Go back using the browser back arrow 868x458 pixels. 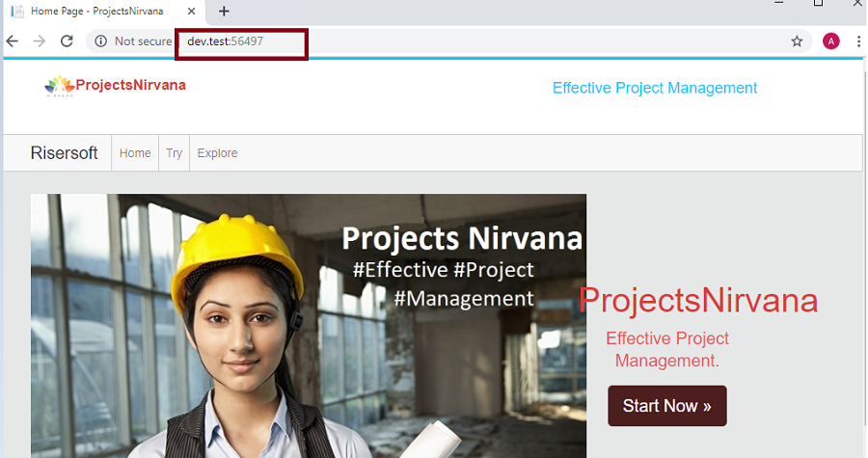(x=13, y=40)
